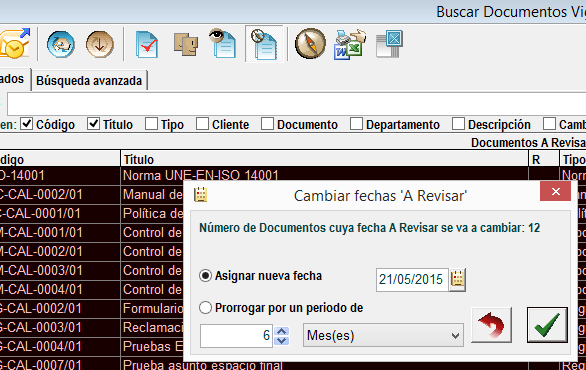Cancel with the red undo arrow button
The height and width of the screenshot is (370, 586).
(x=491, y=325)
